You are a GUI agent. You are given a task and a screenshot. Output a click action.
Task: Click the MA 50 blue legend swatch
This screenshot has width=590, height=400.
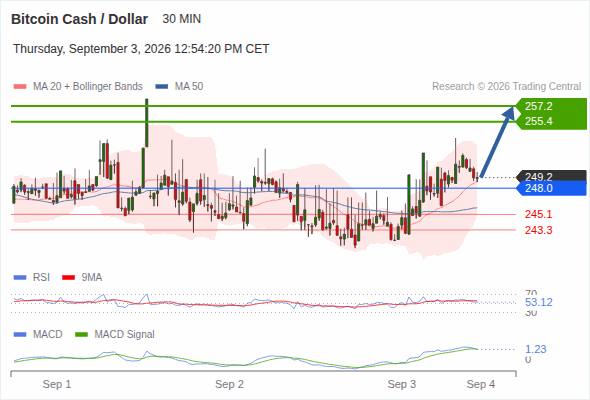(x=162, y=87)
